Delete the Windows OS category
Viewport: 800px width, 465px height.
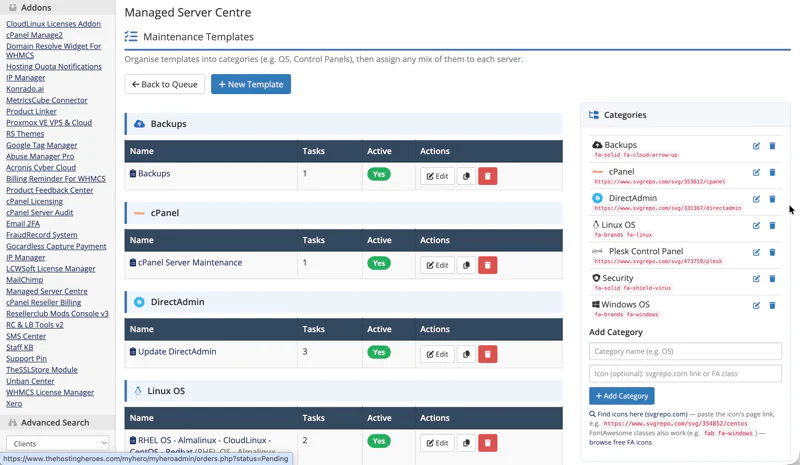point(772,305)
